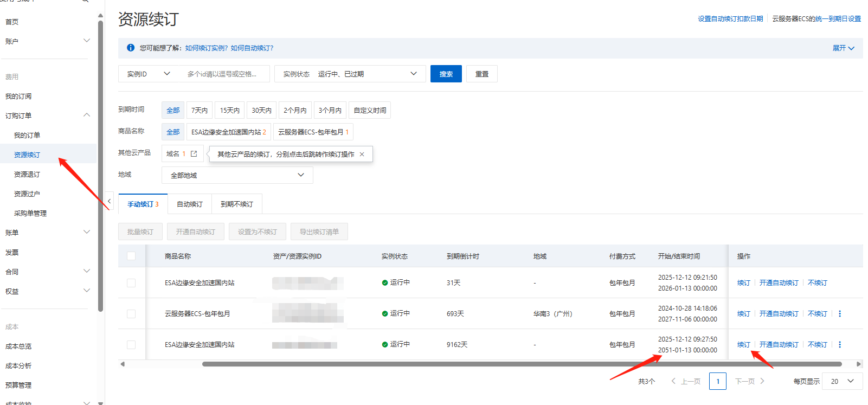
Task: Open more actions for 云服务器ECS row
Action: coord(840,314)
